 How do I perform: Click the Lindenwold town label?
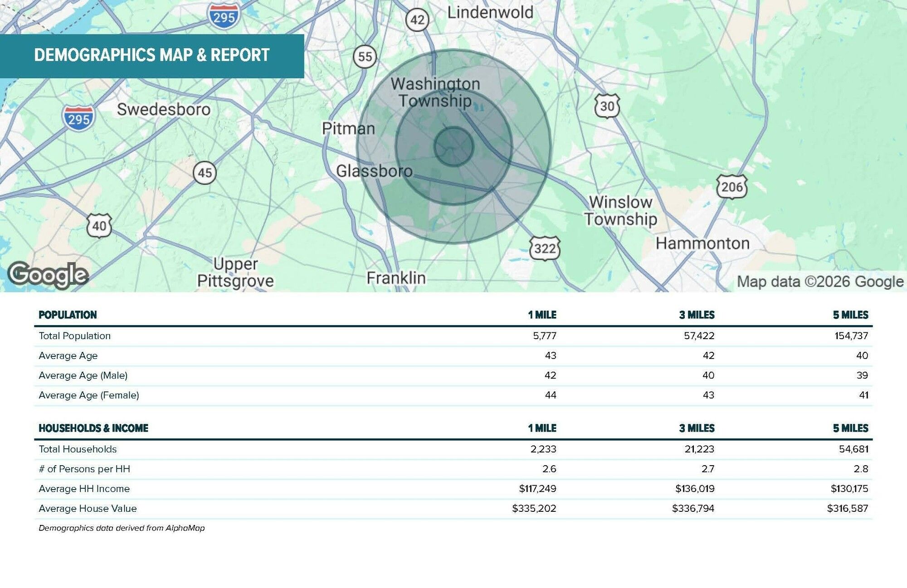click(490, 13)
